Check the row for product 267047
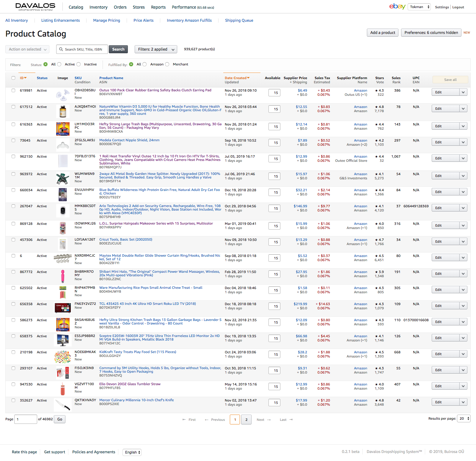 13,206
